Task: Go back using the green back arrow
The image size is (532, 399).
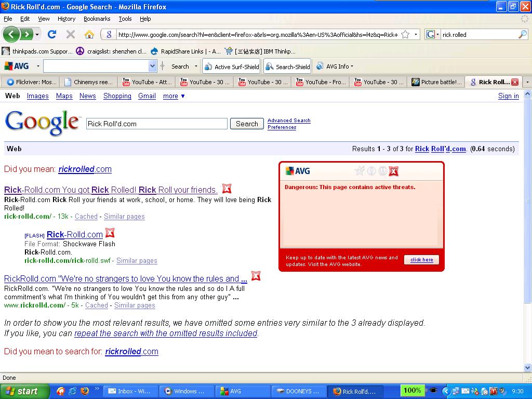Action: point(11,34)
